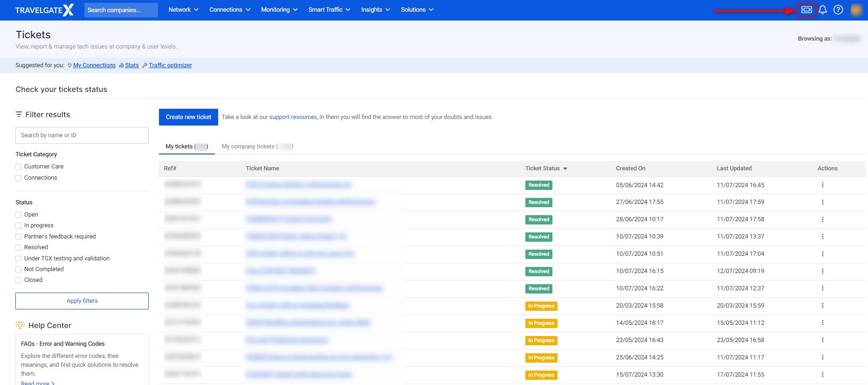Click the 12/07/2024 09:19 last updated cell
The image size is (868, 385).
[x=740, y=271]
